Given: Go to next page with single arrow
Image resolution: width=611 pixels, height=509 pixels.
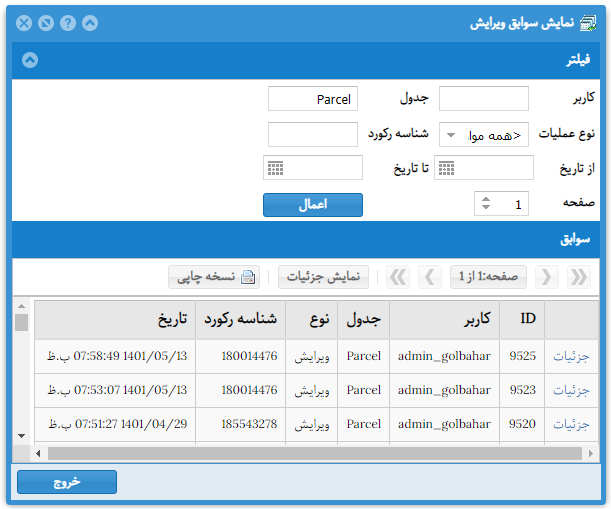Looking at the screenshot, I should 430,277.
